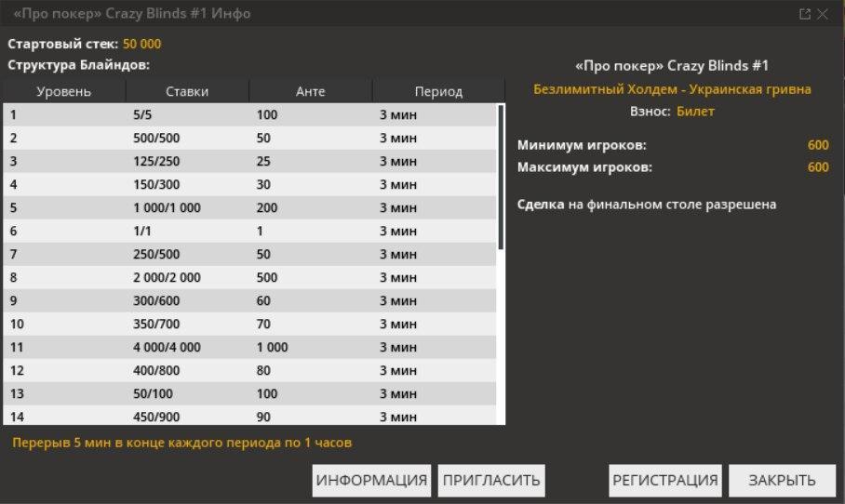
Task: Open the ИНФОРМАЦИЯ button
Action: (371, 481)
